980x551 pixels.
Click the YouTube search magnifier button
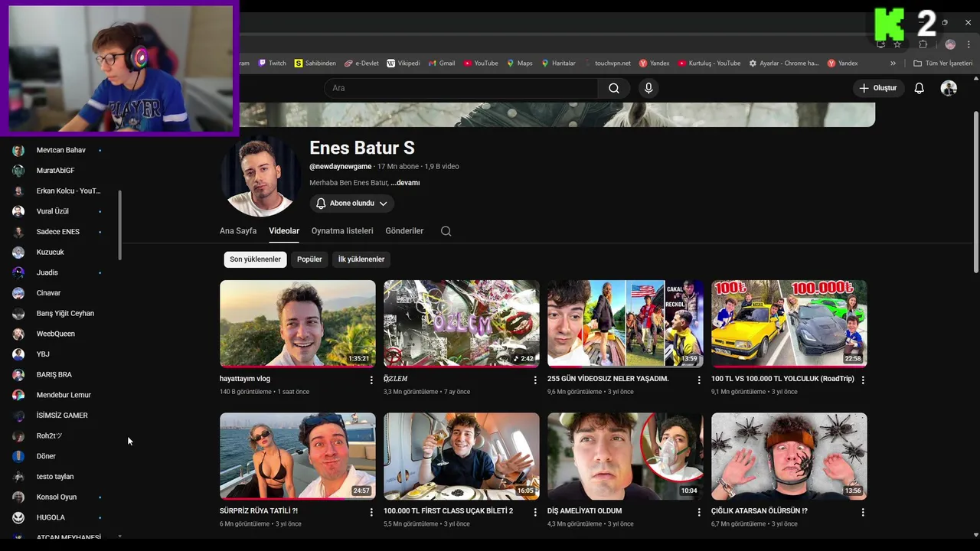[x=614, y=88]
